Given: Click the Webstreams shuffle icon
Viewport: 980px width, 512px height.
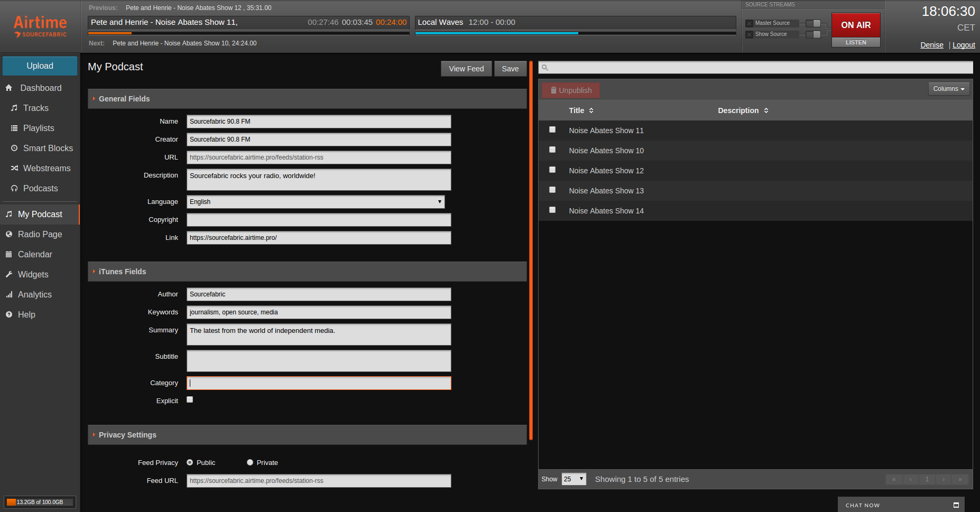Looking at the screenshot, I should [x=14, y=169].
